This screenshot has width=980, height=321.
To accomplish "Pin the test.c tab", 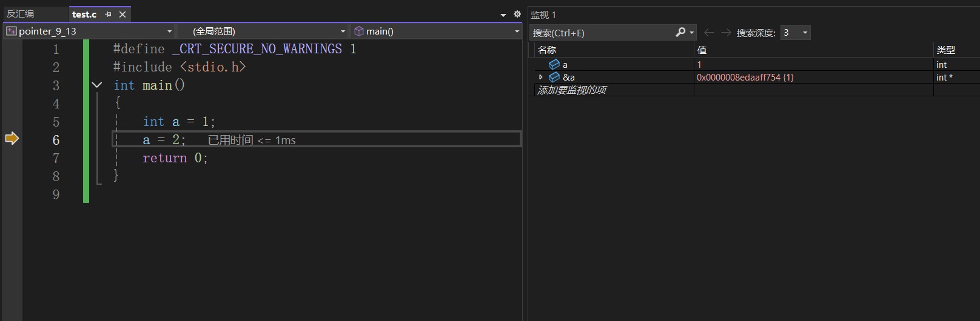I will [x=108, y=14].
